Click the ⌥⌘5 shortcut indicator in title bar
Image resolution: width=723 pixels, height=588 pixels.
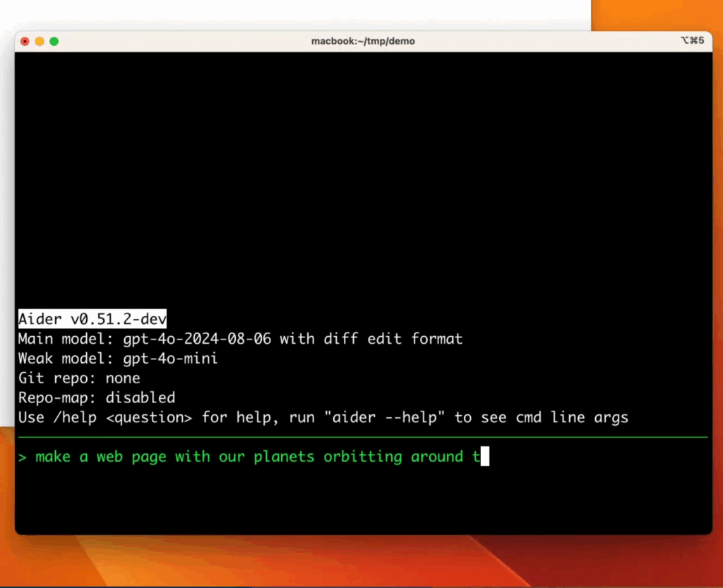point(693,40)
